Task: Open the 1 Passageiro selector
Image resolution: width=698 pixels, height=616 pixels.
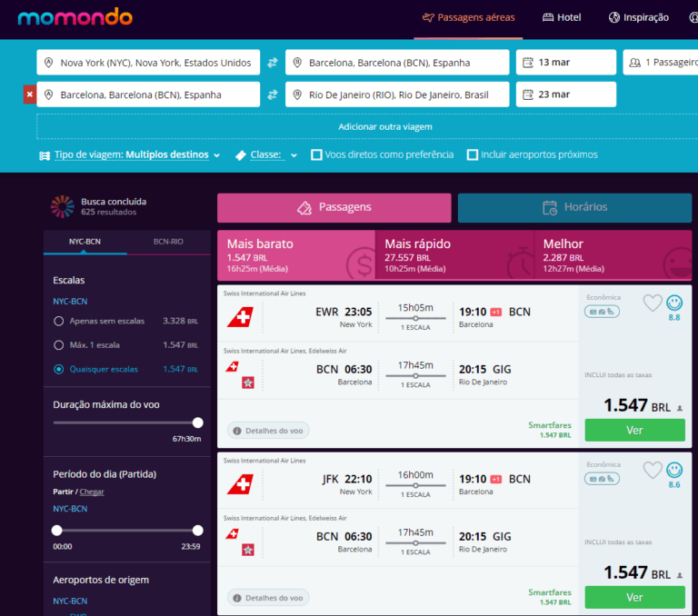Action: pyautogui.click(x=660, y=63)
